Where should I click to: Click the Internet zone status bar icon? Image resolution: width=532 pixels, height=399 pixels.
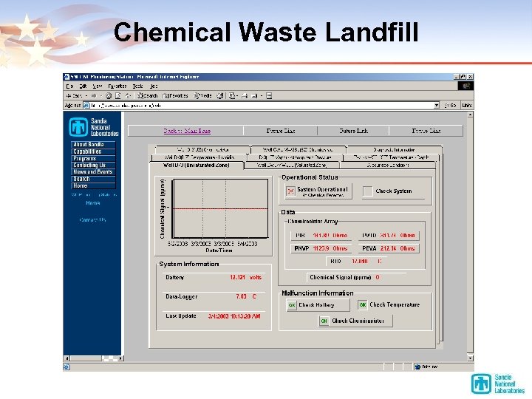(x=417, y=366)
